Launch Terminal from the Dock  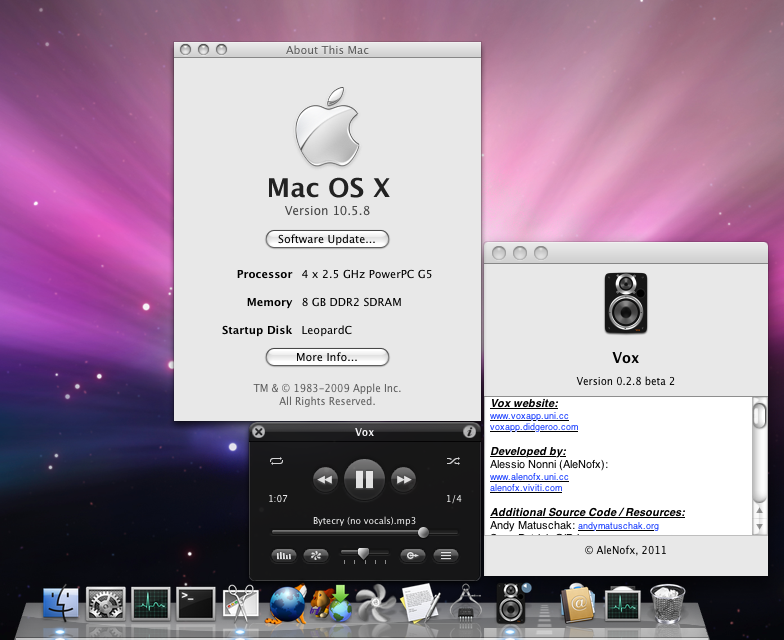(196, 603)
